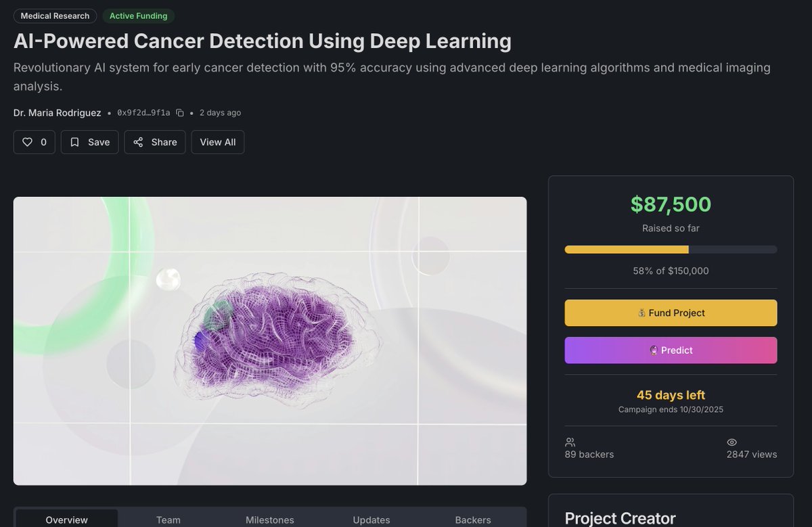Viewport: 812px width, 527px height.
Task: Click the 58% of $150,000 text
Action: coord(671,271)
